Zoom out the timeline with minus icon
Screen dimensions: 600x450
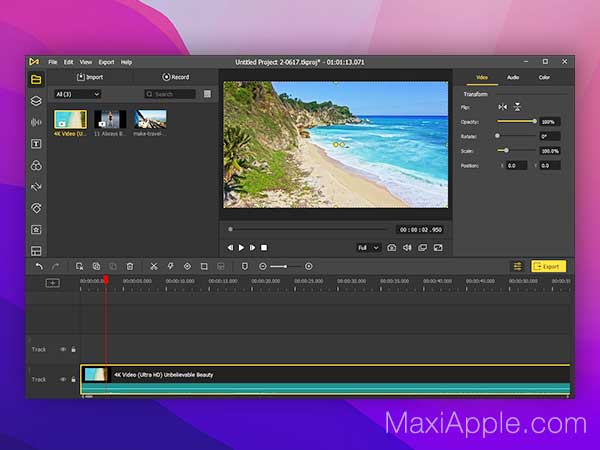(x=262, y=266)
